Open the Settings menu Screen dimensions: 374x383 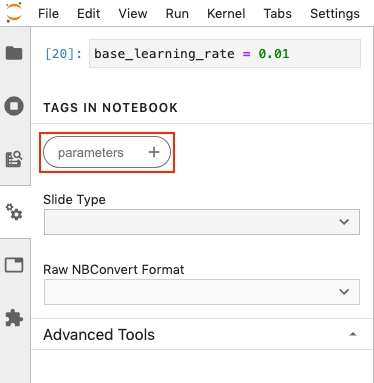[335, 14]
